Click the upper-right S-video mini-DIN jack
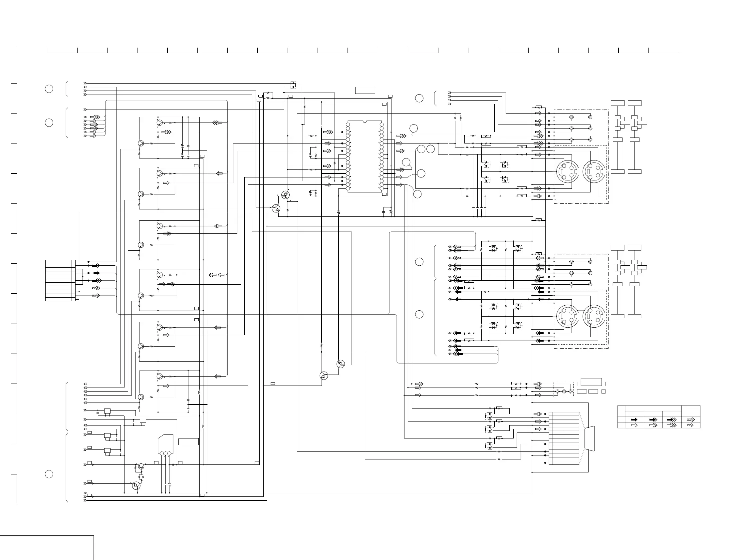Image resolution: width=745 pixels, height=560 pixels. pyautogui.click(x=594, y=172)
